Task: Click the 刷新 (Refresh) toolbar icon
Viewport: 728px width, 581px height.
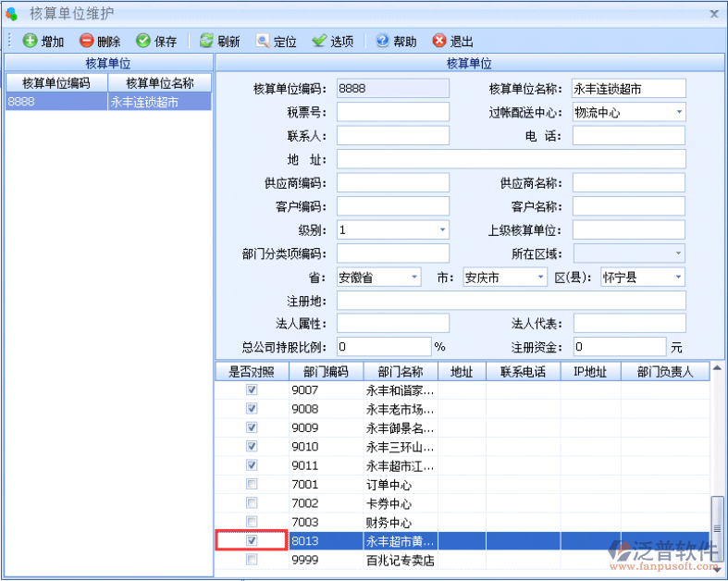Action: (207, 41)
